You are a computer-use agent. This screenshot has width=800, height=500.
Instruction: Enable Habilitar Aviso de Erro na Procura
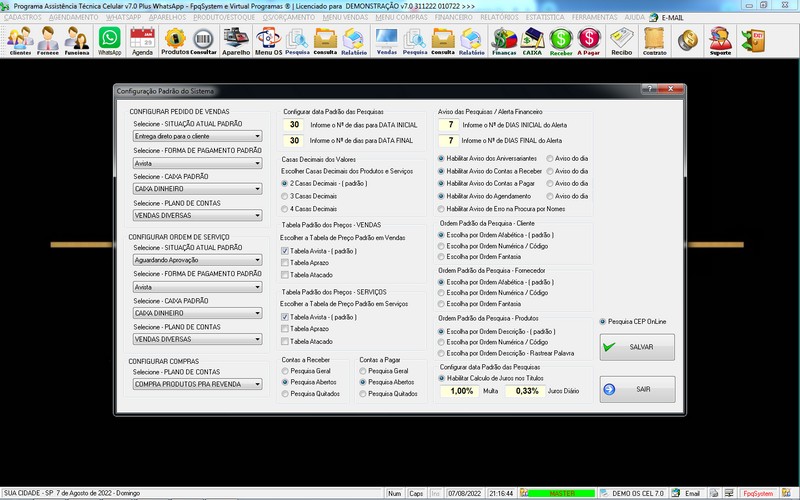coord(441,209)
